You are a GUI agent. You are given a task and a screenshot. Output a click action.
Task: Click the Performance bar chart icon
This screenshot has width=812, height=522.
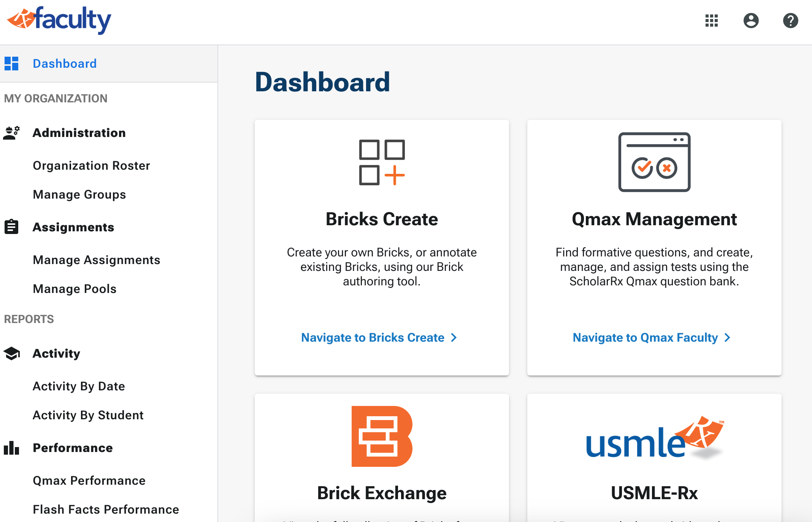[11, 448]
